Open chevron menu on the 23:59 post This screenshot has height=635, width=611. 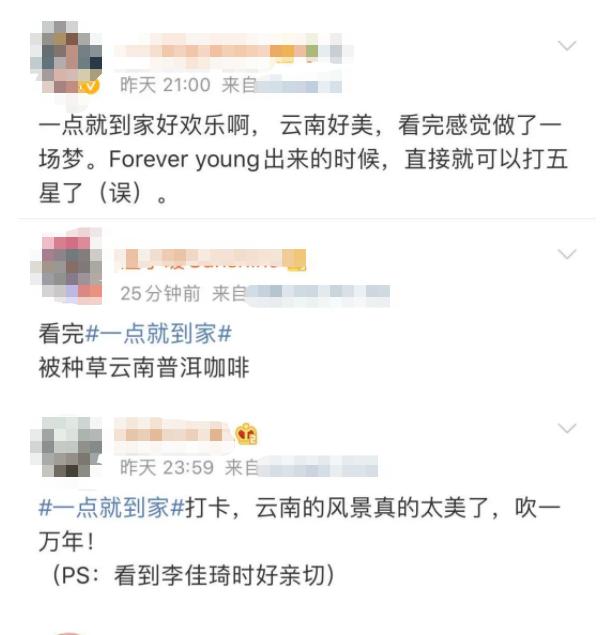tap(567, 428)
